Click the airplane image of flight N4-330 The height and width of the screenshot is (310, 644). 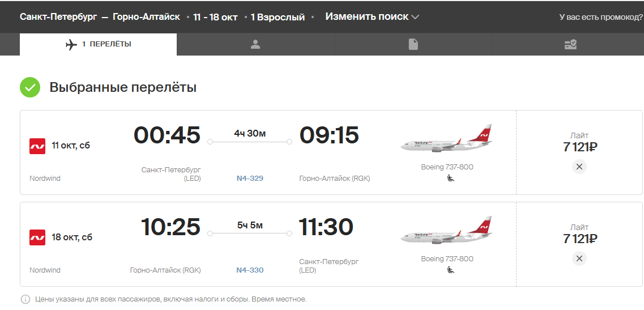tap(446, 231)
